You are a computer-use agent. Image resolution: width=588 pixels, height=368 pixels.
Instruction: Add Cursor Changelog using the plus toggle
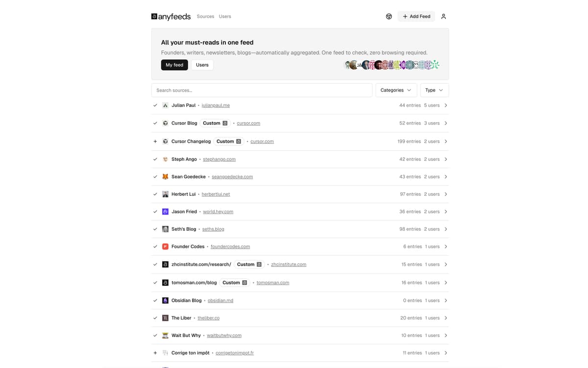click(155, 141)
